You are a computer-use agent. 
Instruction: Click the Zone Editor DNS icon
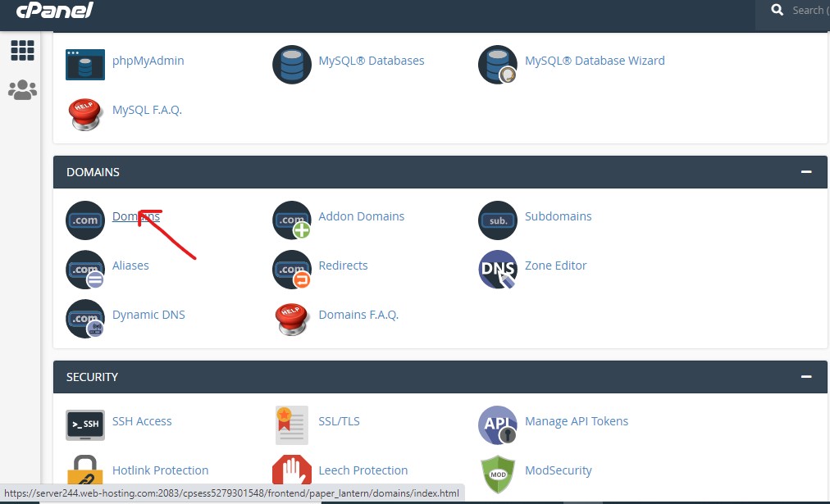point(498,269)
